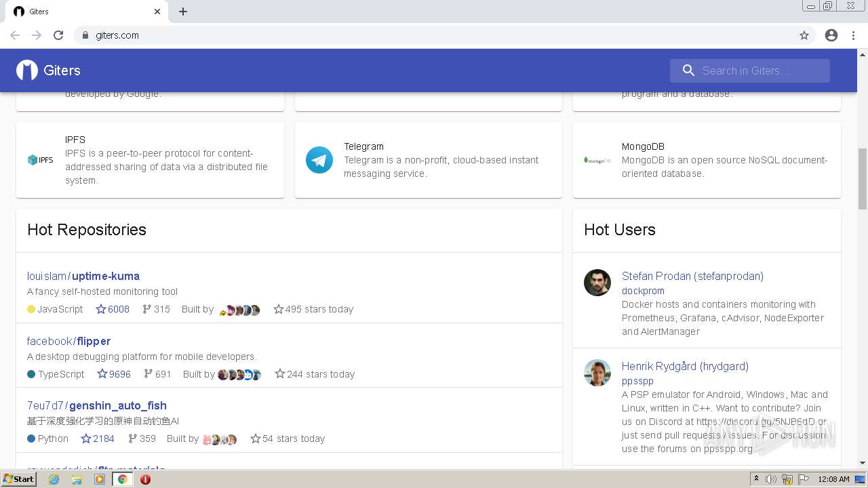Click the scrollbar down arrow
The image size is (868, 488).
863,463
